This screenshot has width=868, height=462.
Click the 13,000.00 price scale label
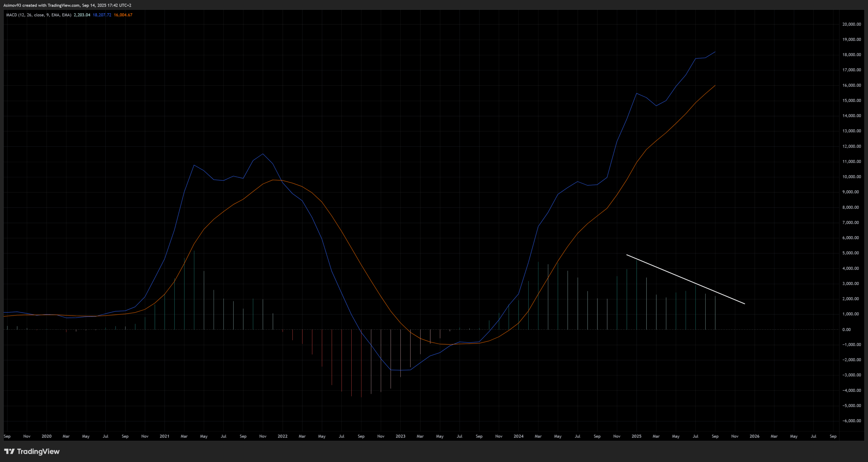851,131
